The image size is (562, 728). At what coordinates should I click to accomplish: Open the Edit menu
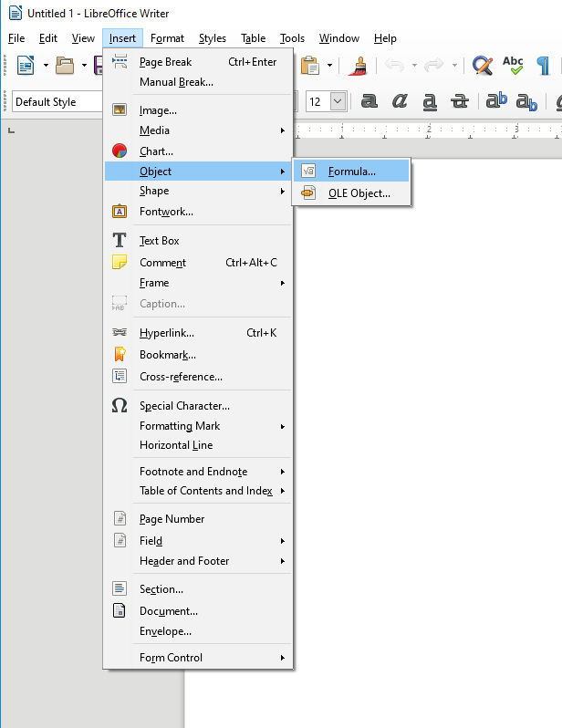[47, 38]
